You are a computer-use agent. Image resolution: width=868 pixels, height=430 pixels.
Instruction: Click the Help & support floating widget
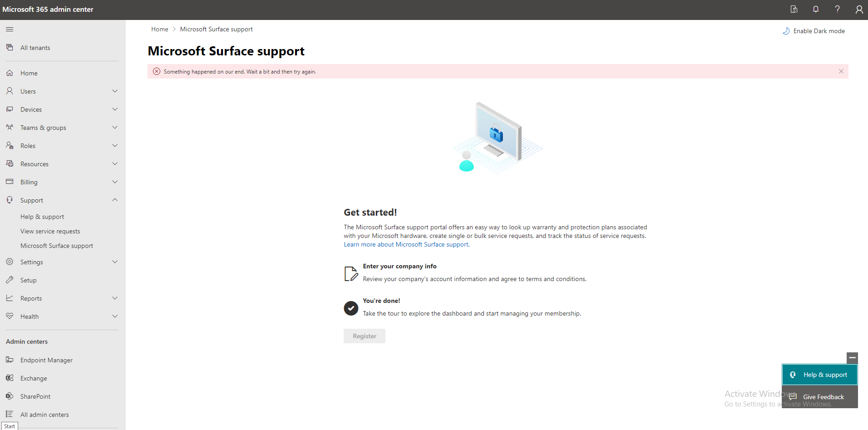pyautogui.click(x=819, y=375)
